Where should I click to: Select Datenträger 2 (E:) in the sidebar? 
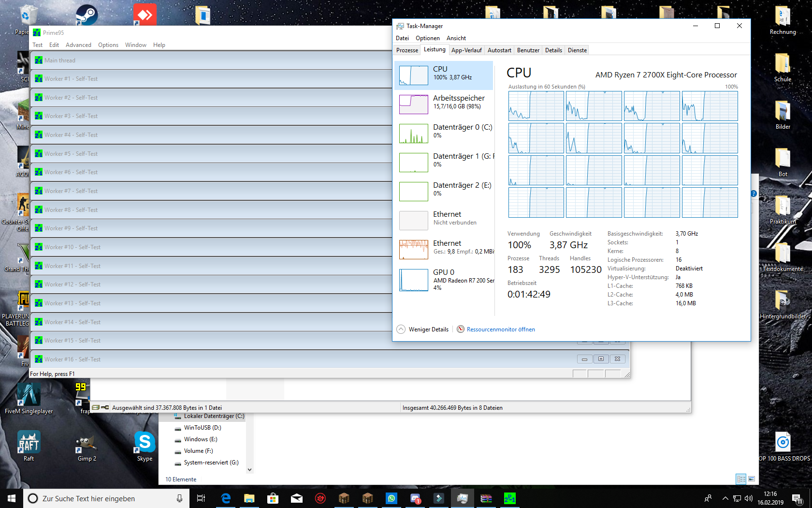pos(444,192)
